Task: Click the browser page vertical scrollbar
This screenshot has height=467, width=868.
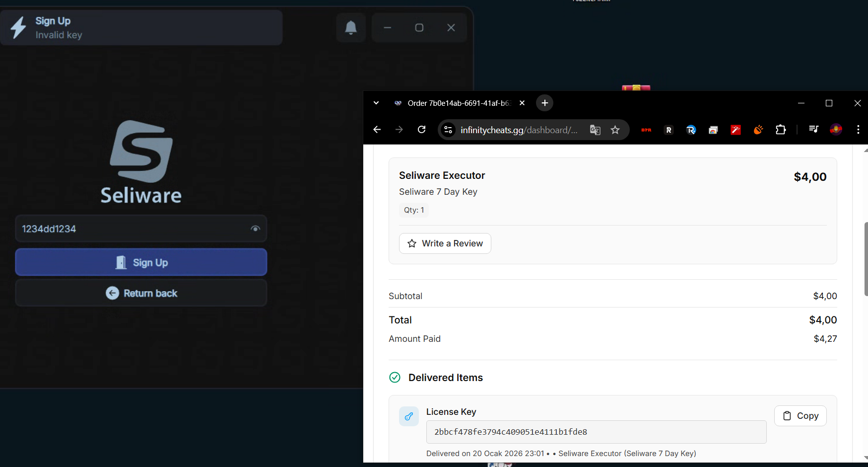Action: pyautogui.click(x=866, y=258)
